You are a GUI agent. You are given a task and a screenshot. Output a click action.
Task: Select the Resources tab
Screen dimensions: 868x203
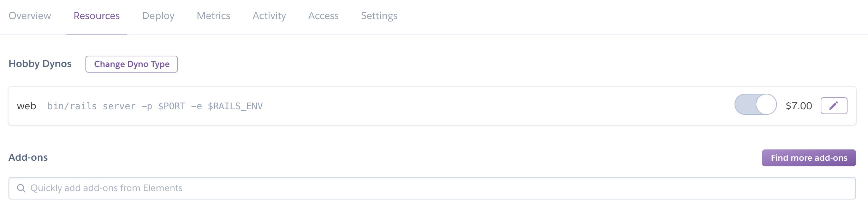point(96,16)
